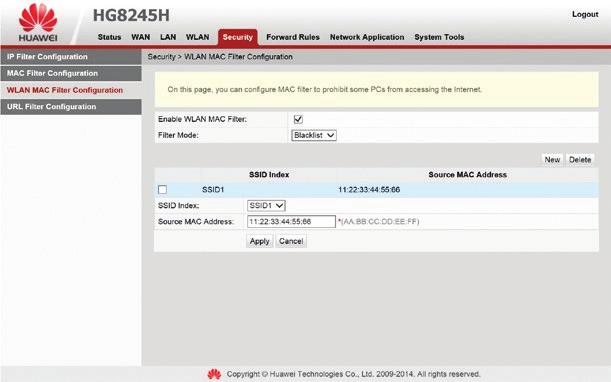Open the Status tab
This screenshot has height=382, width=611.
pyautogui.click(x=109, y=37)
